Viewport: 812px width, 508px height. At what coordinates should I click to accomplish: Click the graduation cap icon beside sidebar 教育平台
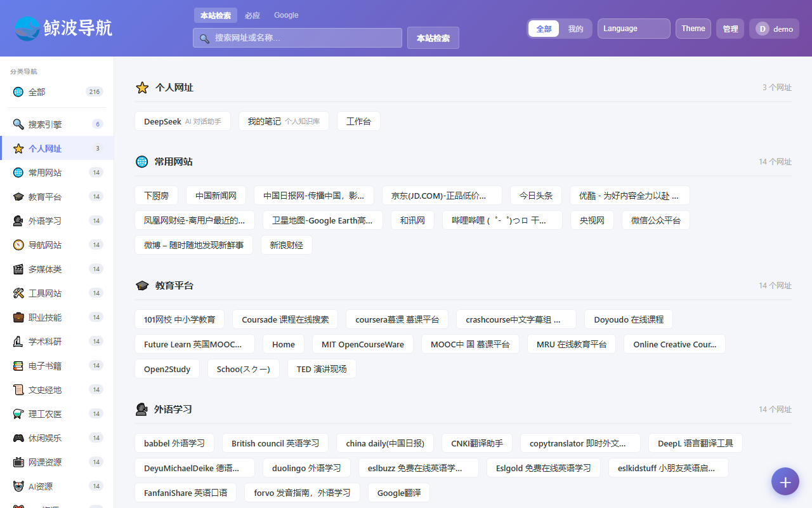click(x=18, y=197)
